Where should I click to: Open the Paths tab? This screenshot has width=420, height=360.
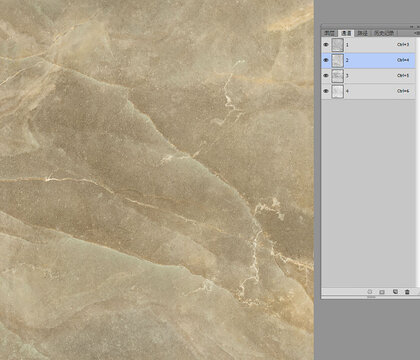362,33
